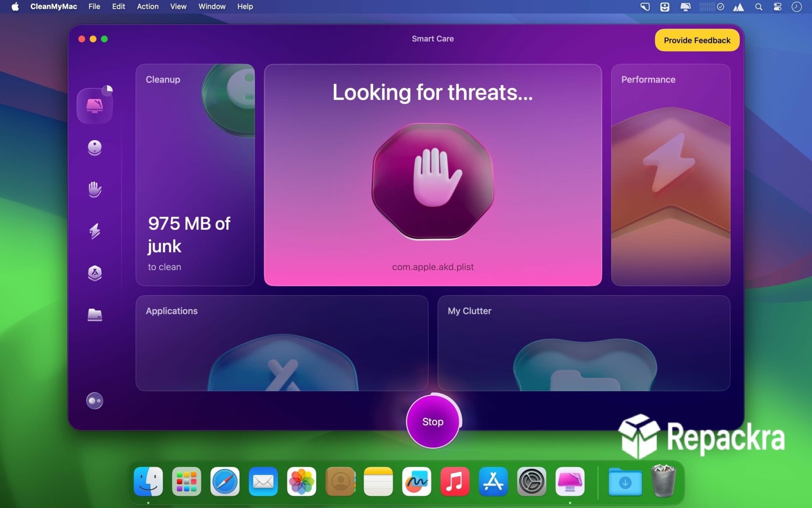Open Freeform from the Dock
The image size is (812, 508).
tap(417, 481)
